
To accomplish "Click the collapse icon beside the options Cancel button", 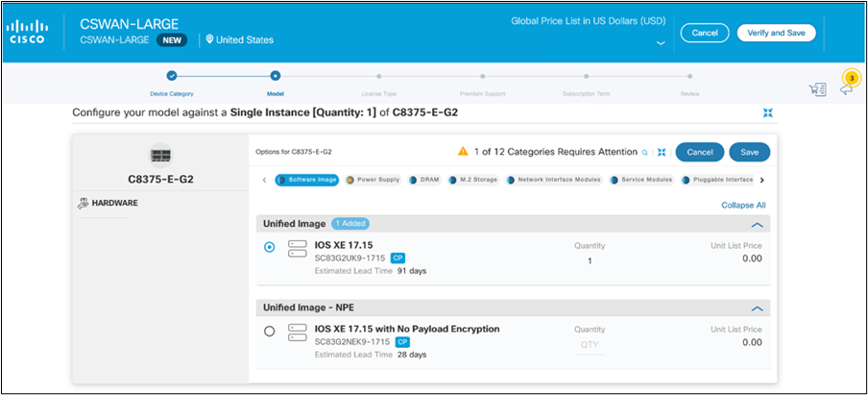I will (662, 153).
